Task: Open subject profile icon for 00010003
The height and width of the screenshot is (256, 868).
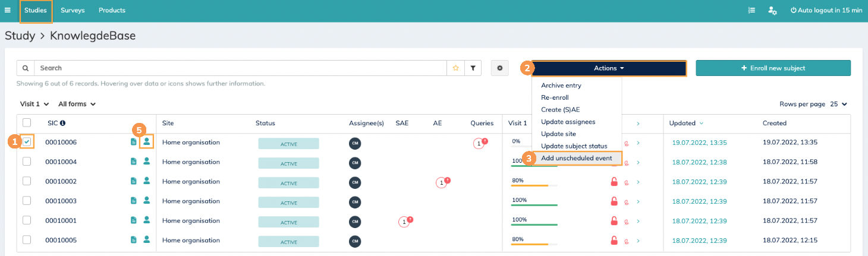Action: click(146, 201)
